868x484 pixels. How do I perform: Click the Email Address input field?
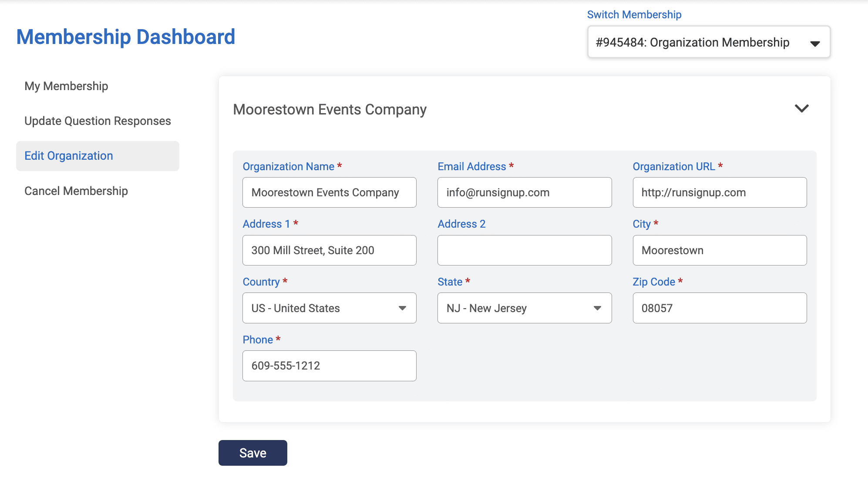click(524, 192)
